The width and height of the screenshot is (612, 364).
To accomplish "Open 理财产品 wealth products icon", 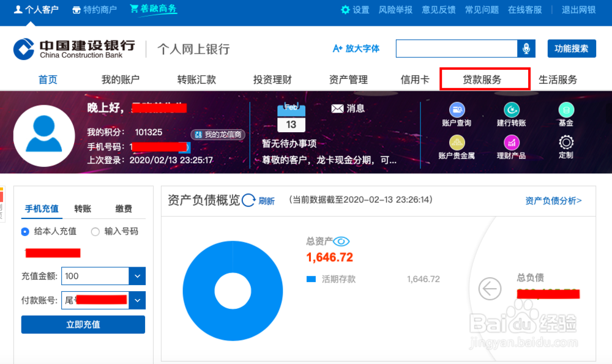I will click(x=511, y=143).
